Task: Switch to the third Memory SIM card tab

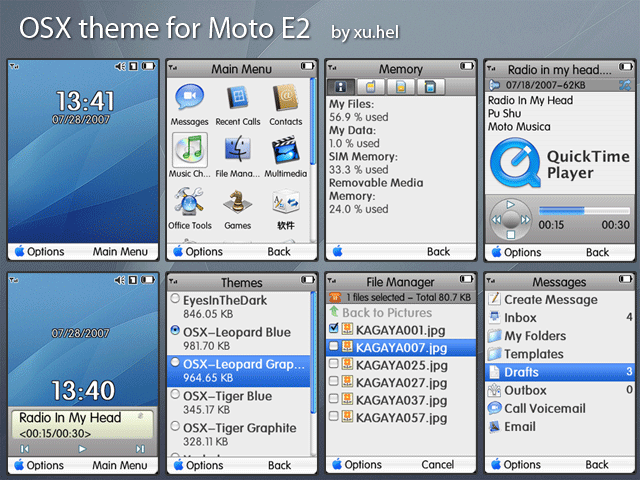Action: (x=401, y=87)
